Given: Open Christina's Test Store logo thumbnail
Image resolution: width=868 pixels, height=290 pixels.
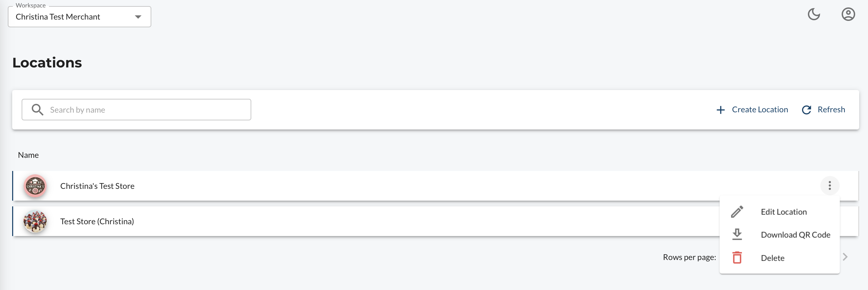Looking at the screenshot, I should [35, 186].
